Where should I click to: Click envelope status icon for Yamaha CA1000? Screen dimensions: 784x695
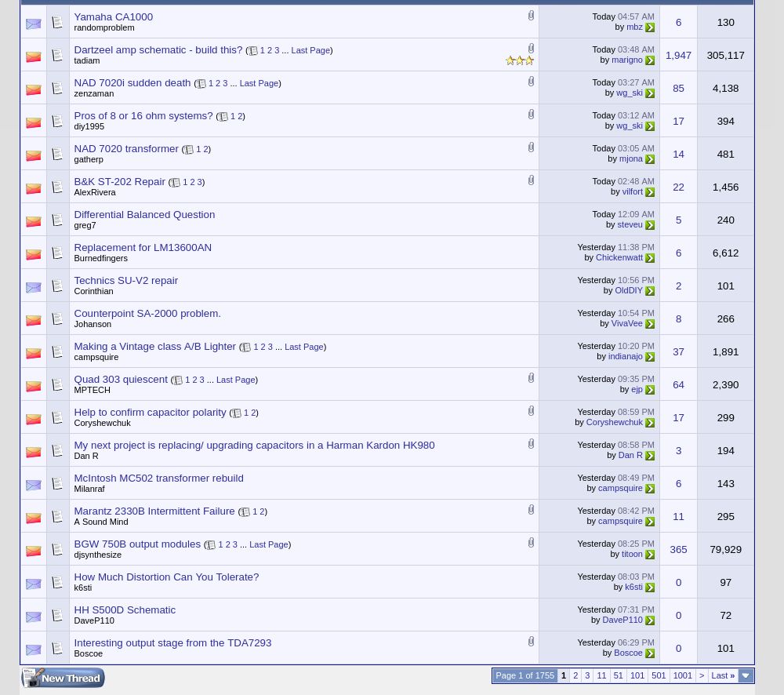pos(34,24)
